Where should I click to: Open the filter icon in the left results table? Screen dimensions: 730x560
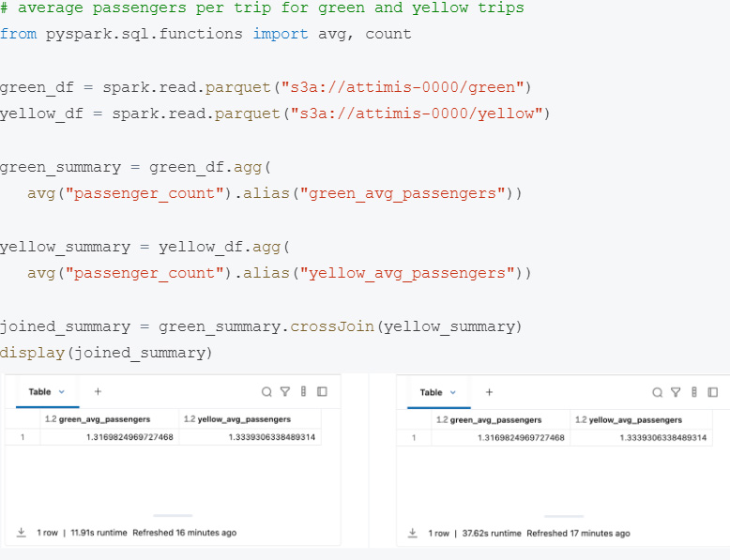pos(284,391)
